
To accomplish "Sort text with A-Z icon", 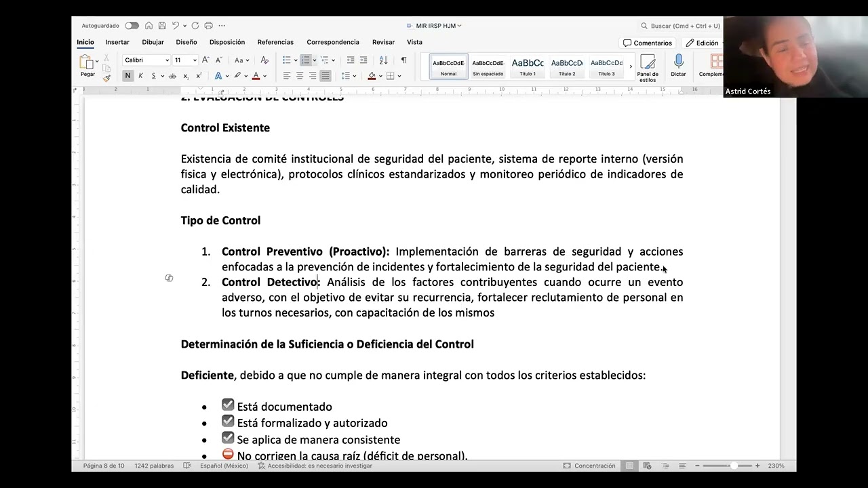I will pyautogui.click(x=383, y=60).
